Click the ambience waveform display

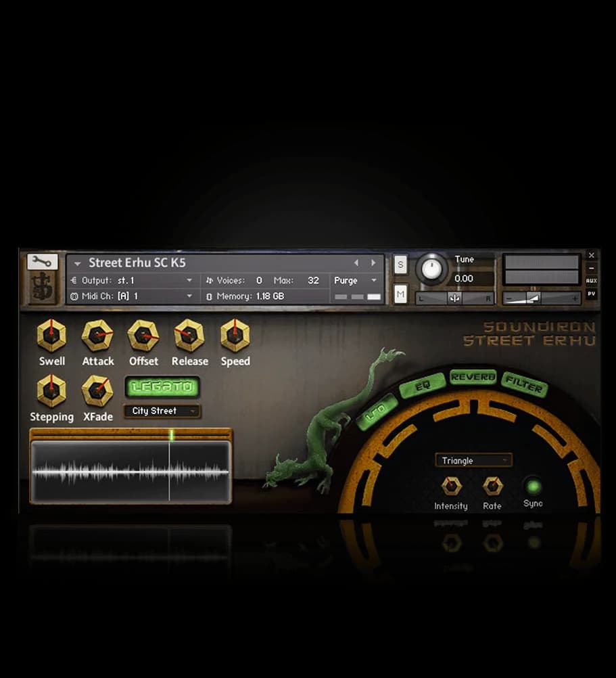tap(131, 472)
